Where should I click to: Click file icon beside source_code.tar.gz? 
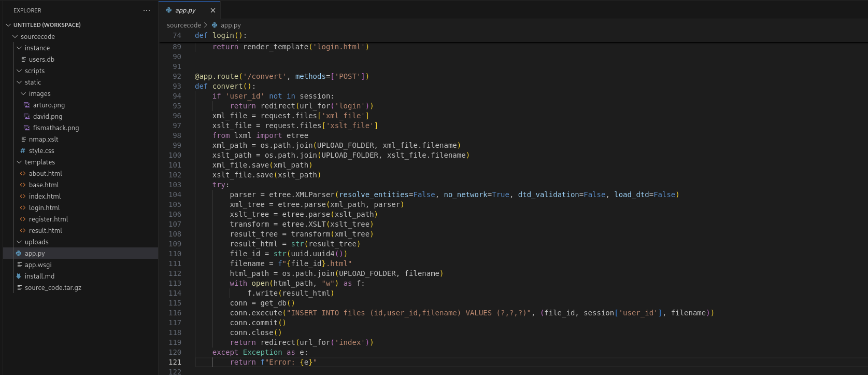click(x=20, y=288)
